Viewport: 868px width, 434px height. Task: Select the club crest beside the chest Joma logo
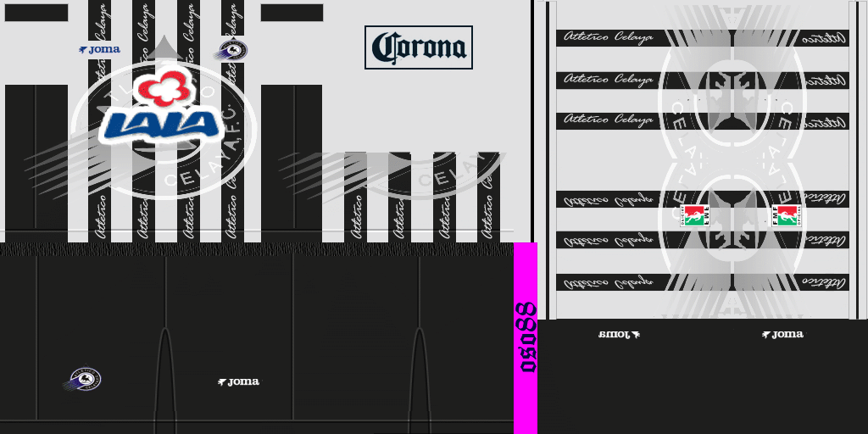tap(231, 50)
